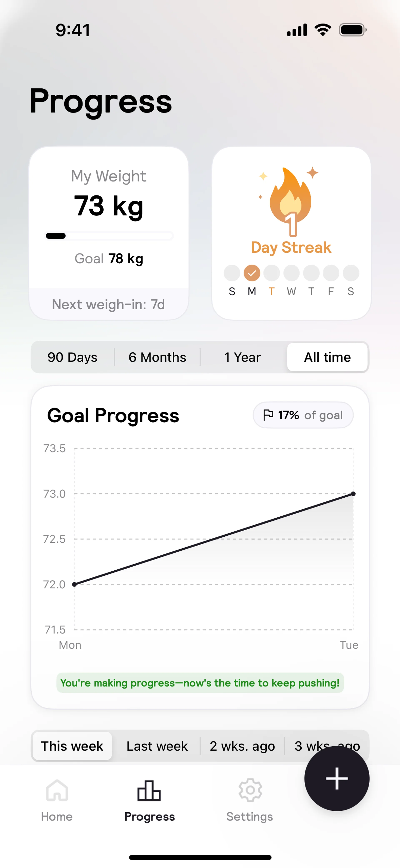Switch chart to 6 Months
Image resolution: width=400 pixels, height=868 pixels.
pyautogui.click(x=157, y=357)
